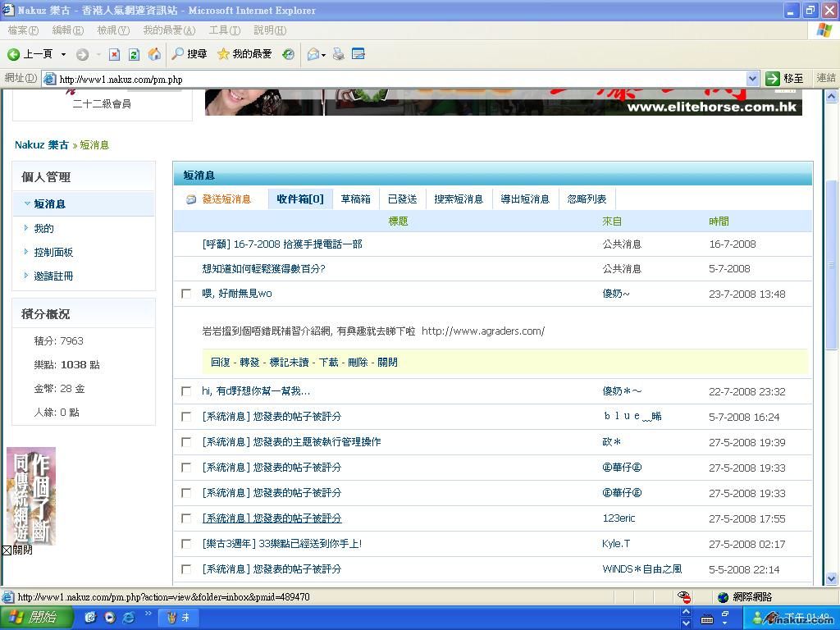Click the 回復 link under the opened message
The height and width of the screenshot is (630, 840).
pyautogui.click(x=220, y=362)
